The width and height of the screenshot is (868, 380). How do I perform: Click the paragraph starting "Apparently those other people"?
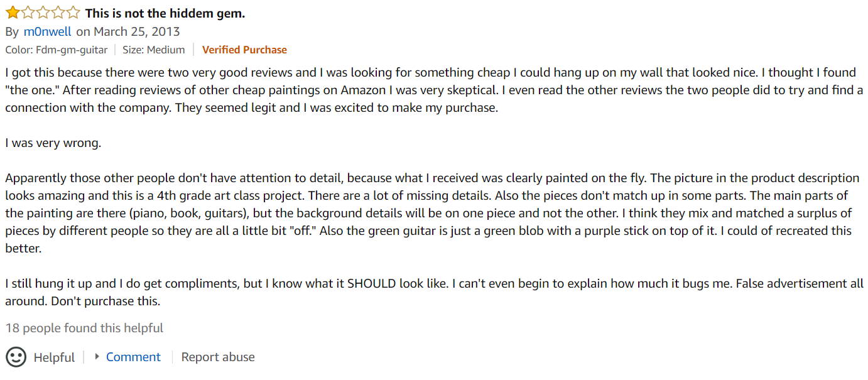click(433, 213)
